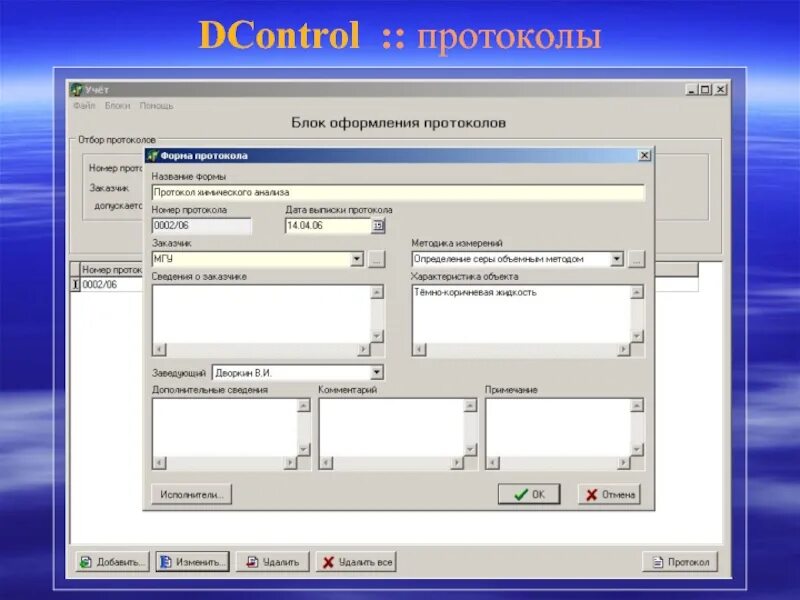This screenshot has height=600, width=800.
Task: Click the Протокол button in Учёт window
Action: click(681, 562)
